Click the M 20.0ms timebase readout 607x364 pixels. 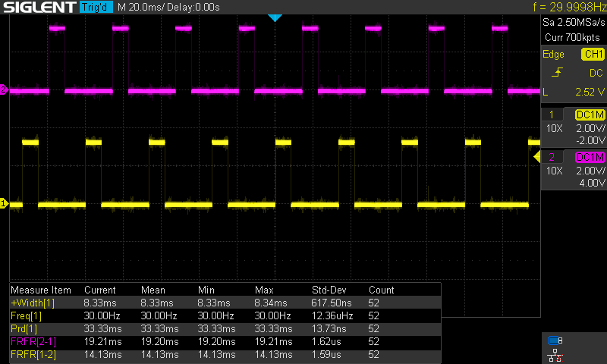[140, 7]
